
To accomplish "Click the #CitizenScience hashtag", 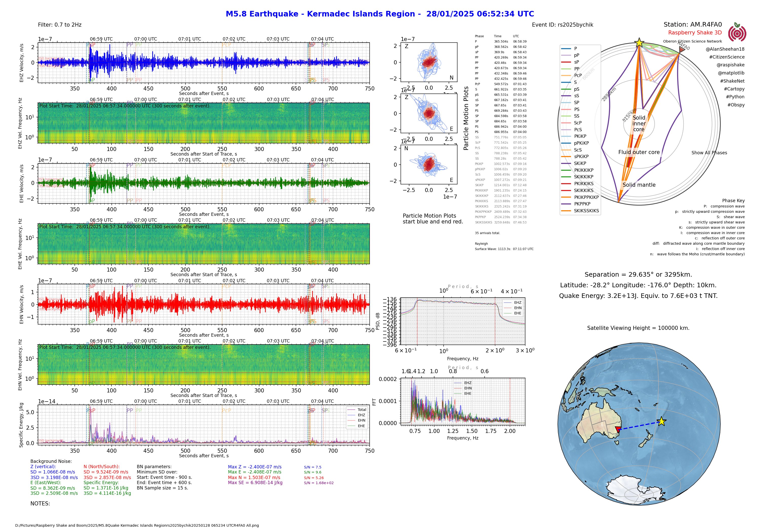I will 726,57.
